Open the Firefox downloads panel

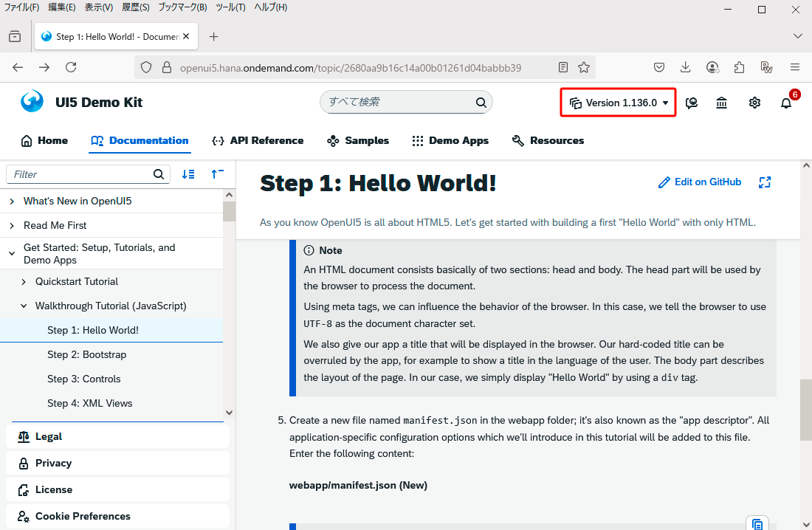686,67
